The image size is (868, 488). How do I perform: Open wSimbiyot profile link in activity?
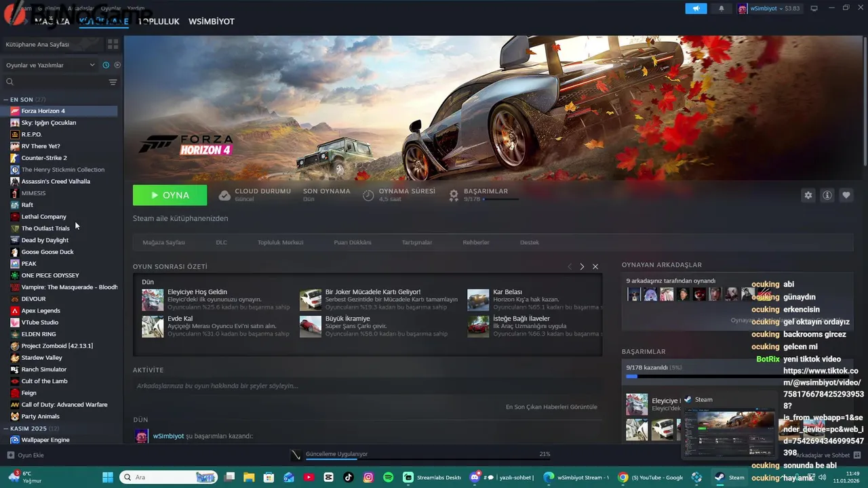(x=168, y=436)
